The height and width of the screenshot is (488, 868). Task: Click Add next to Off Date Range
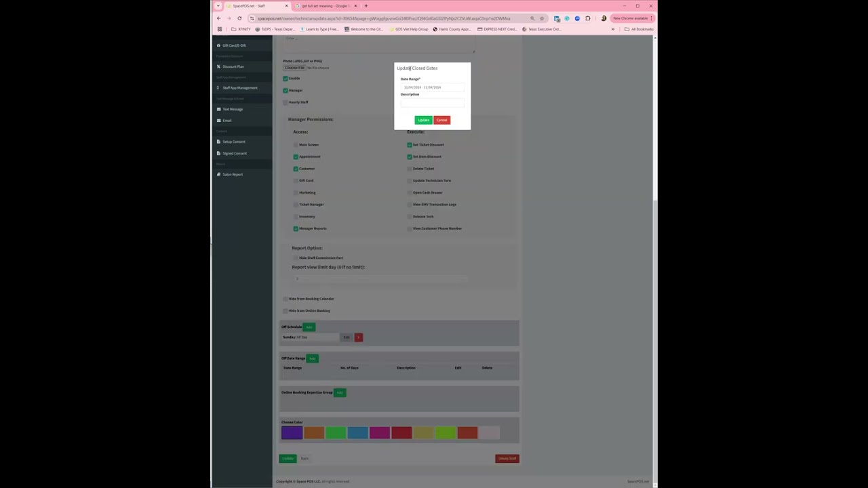[x=313, y=359]
